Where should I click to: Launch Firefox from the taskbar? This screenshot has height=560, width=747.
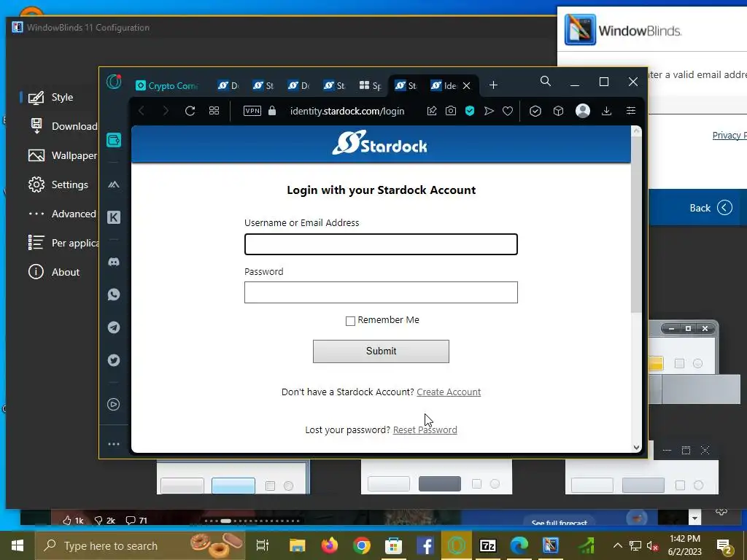click(329, 545)
